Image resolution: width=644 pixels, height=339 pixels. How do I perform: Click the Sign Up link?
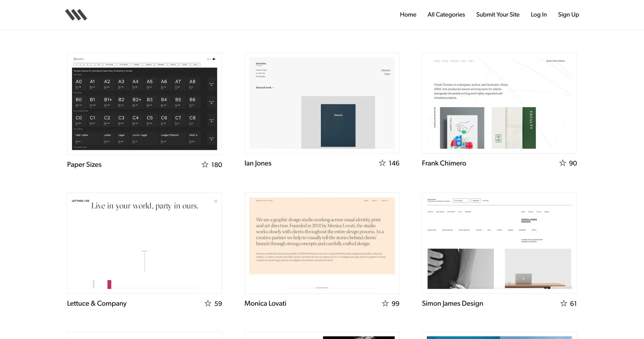(x=568, y=15)
